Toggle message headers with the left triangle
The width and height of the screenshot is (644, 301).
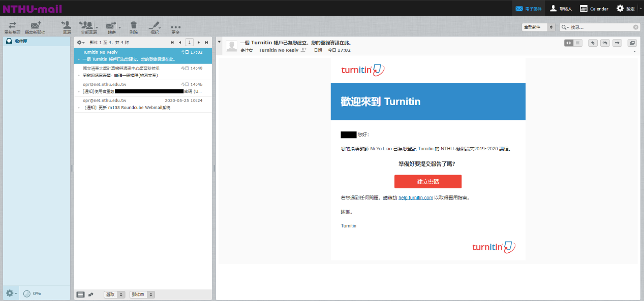coord(220,42)
